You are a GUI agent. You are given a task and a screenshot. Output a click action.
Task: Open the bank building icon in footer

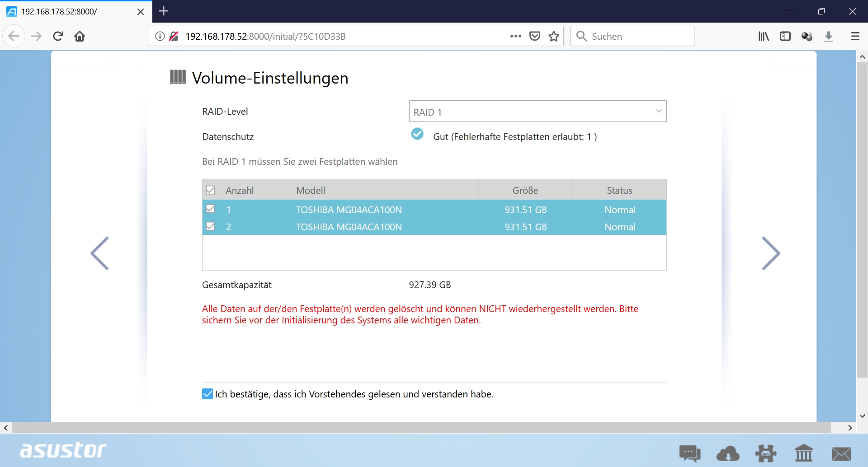[804, 453]
